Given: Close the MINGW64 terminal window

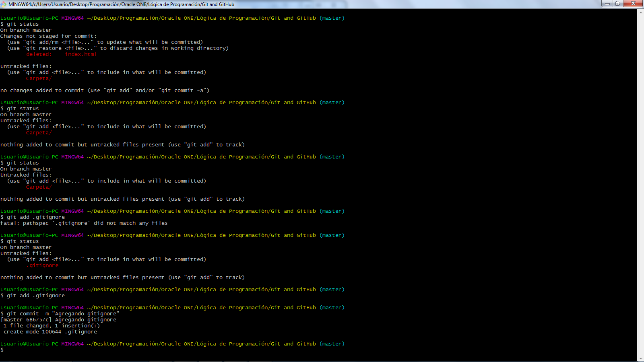Looking at the screenshot, I should pos(633,4).
